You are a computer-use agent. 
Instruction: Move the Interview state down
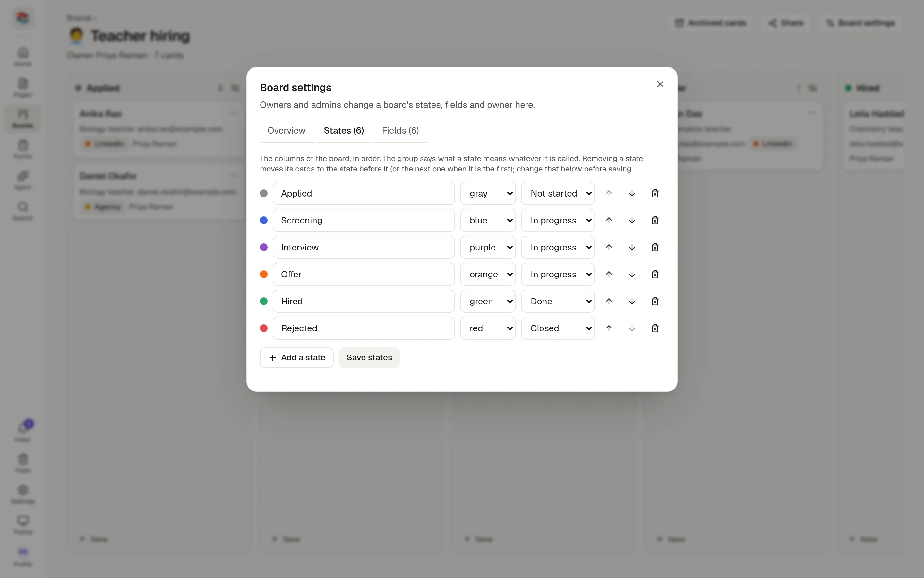pyautogui.click(x=632, y=247)
